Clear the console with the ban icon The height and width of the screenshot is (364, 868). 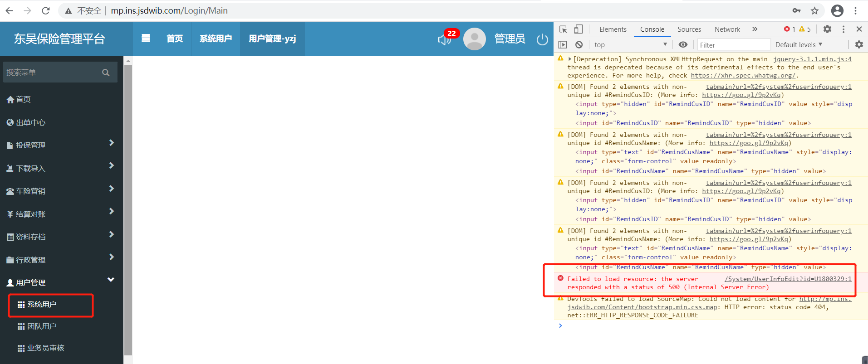579,45
